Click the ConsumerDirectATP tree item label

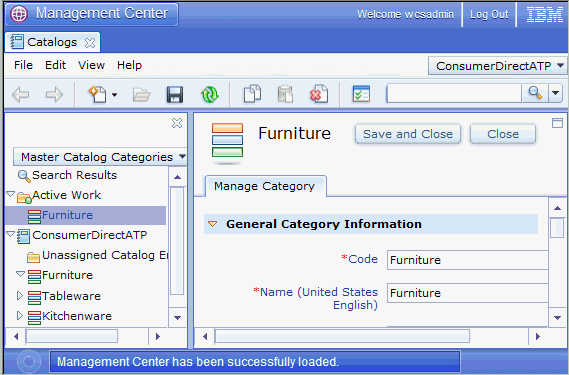pos(90,235)
